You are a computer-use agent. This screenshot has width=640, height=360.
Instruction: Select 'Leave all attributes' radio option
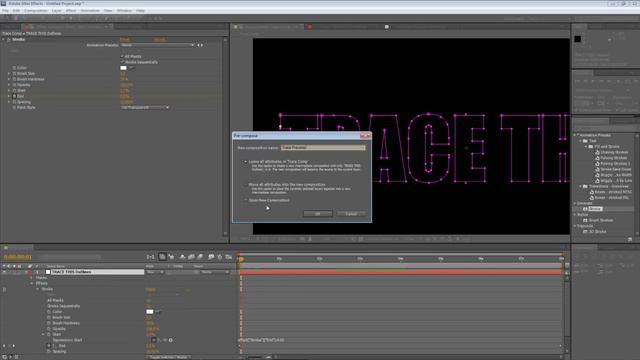click(x=246, y=162)
